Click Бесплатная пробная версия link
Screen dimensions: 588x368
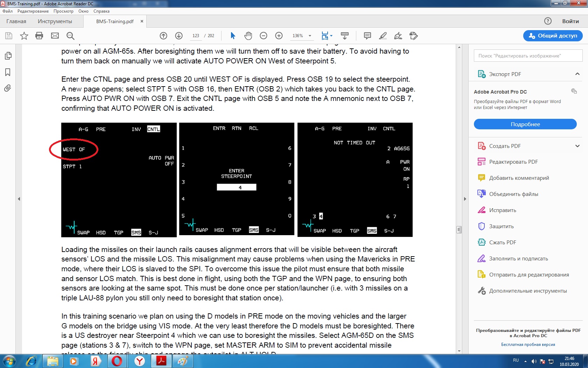(x=528, y=345)
